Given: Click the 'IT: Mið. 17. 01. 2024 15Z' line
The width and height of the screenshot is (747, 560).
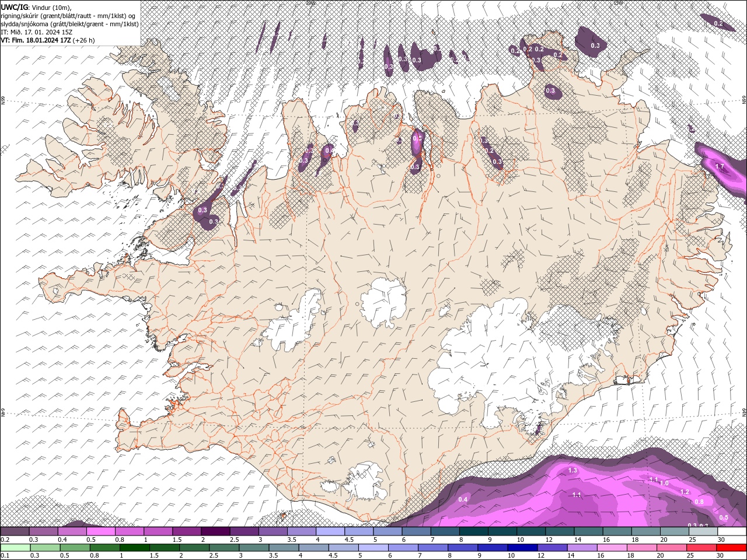Looking at the screenshot, I should [x=37, y=32].
